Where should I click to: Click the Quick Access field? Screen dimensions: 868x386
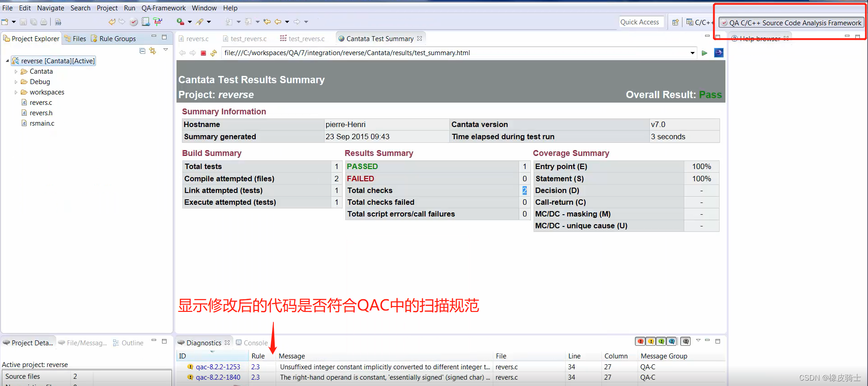point(641,22)
